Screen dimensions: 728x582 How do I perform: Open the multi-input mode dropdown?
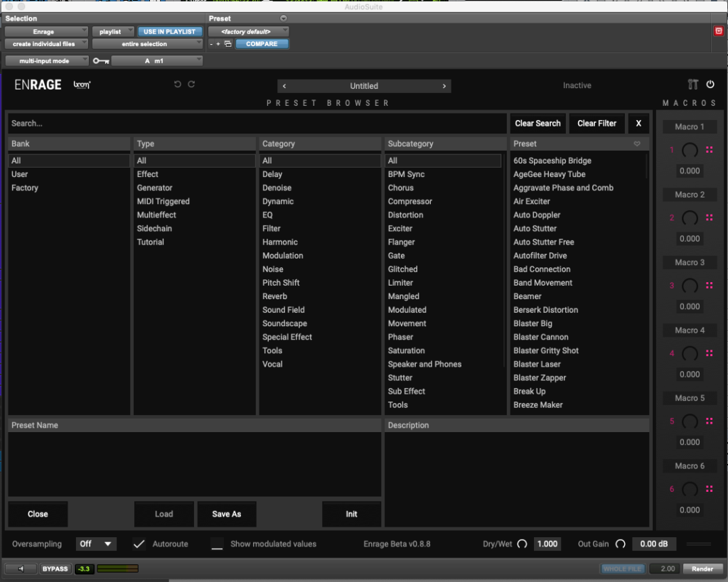46,61
